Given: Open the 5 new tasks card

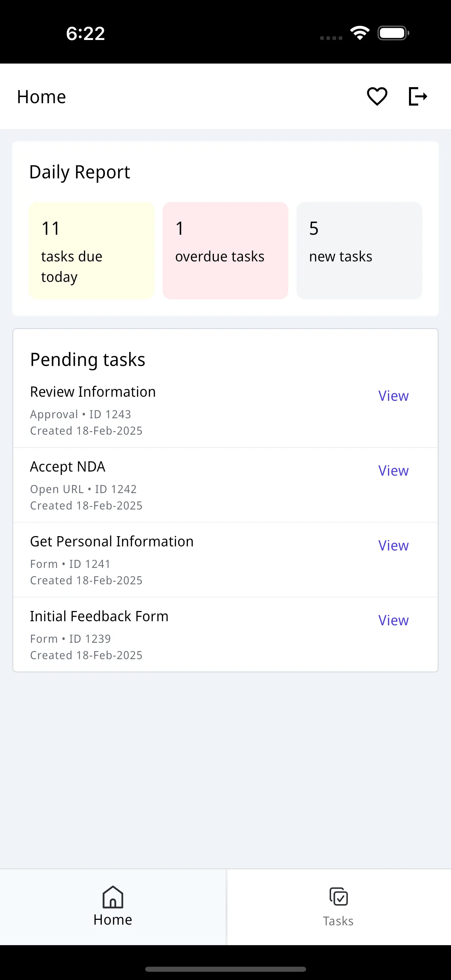Looking at the screenshot, I should coord(359,251).
